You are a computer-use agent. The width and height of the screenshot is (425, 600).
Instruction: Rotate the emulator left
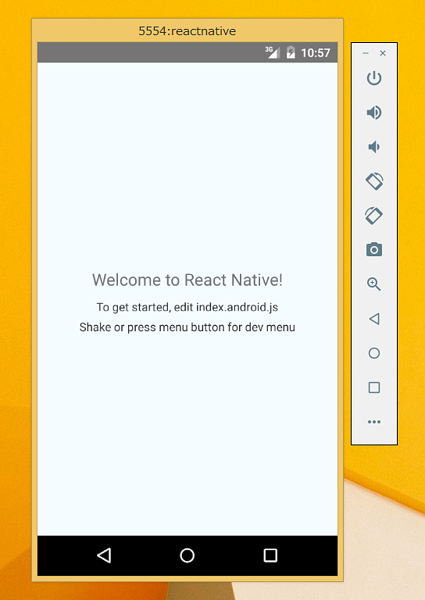coord(374,181)
